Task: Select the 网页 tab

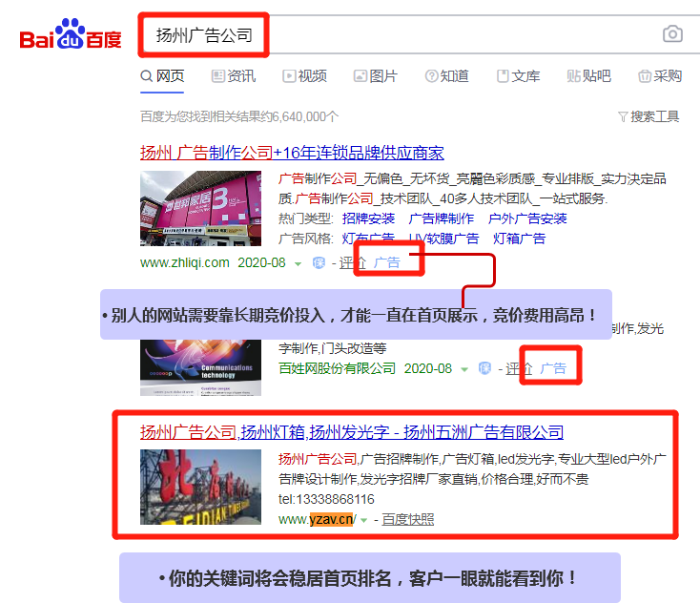Action: pos(162,76)
